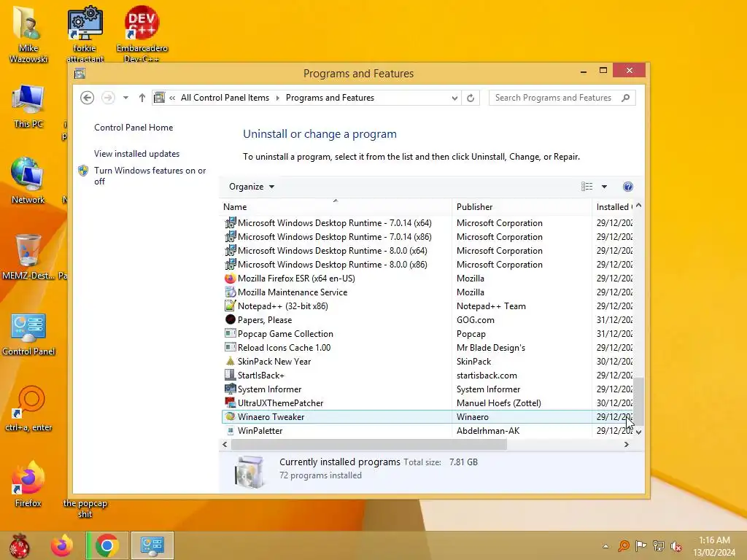Select Mozilla Maintenance Service icon
This screenshot has height=560, width=747.
click(x=230, y=292)
